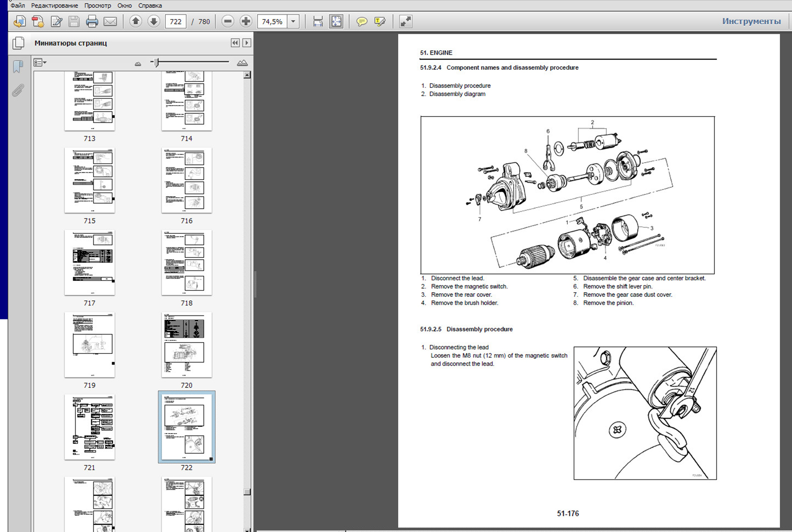Open the Файл menu
The width and height of the screenshot is (792, 532).
(x=18, y=5)
